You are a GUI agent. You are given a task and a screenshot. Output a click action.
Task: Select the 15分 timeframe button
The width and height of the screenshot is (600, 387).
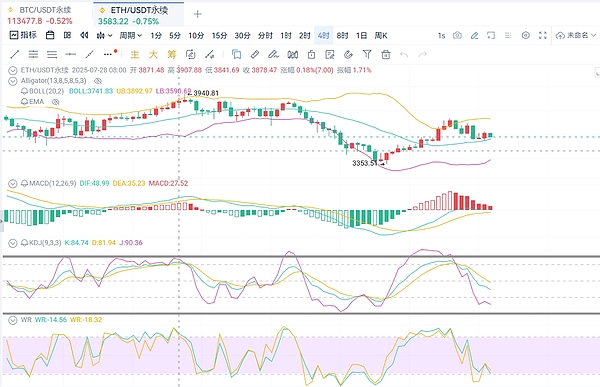tap(219, 36)
